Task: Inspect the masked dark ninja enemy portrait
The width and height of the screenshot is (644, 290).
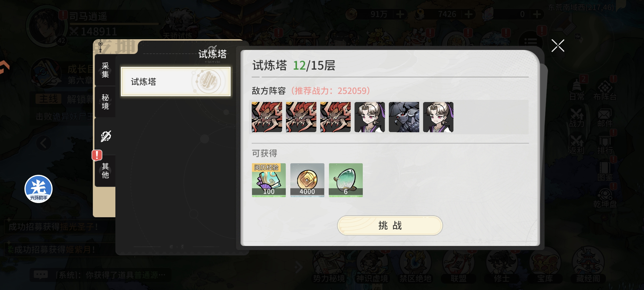Action: [x=404, y=117]
